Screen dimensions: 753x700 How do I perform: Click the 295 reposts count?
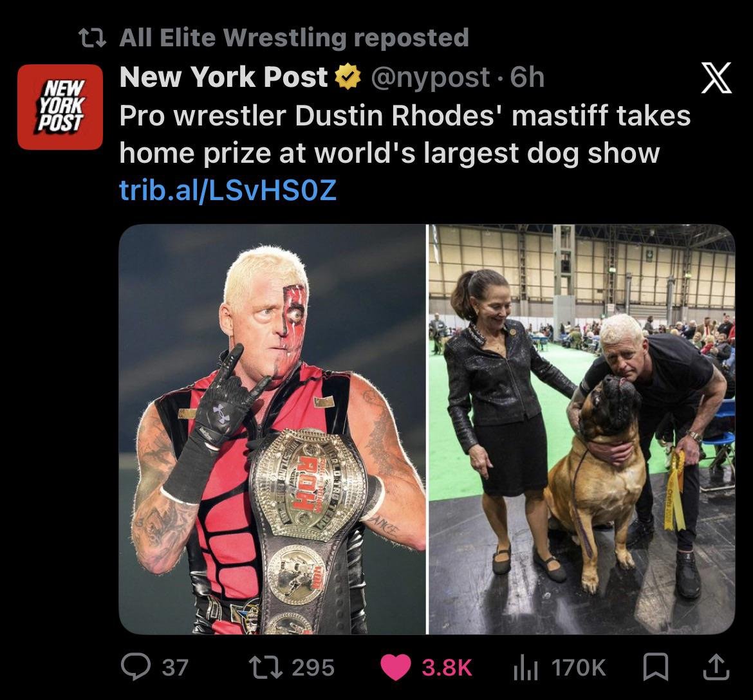click(313, 668)
